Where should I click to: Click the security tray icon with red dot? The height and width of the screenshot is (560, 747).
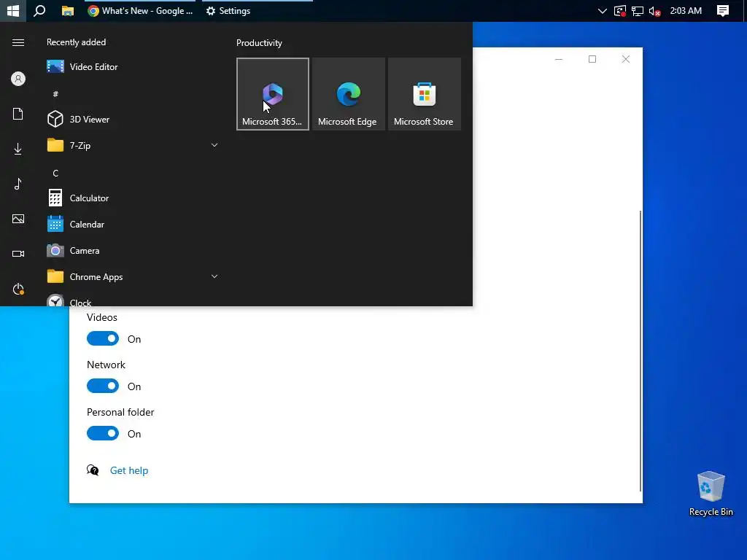pyautogui.click(x=620, y=10)
